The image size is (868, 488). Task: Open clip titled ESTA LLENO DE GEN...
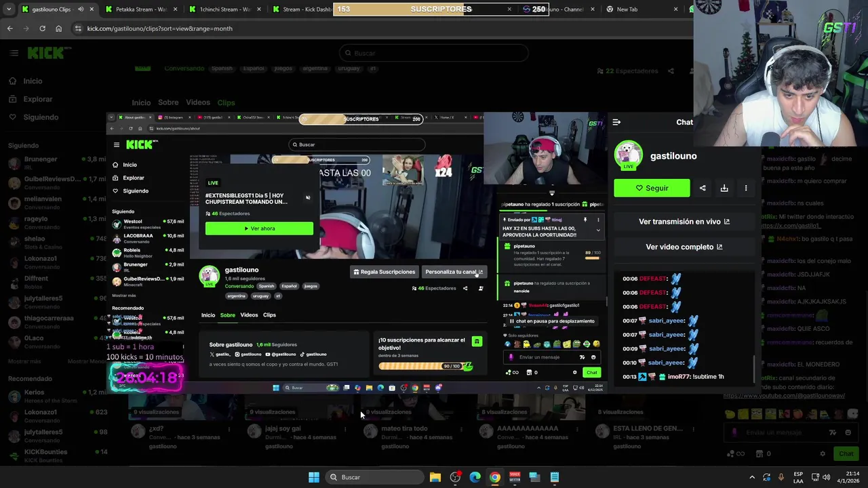coord(648,428)
